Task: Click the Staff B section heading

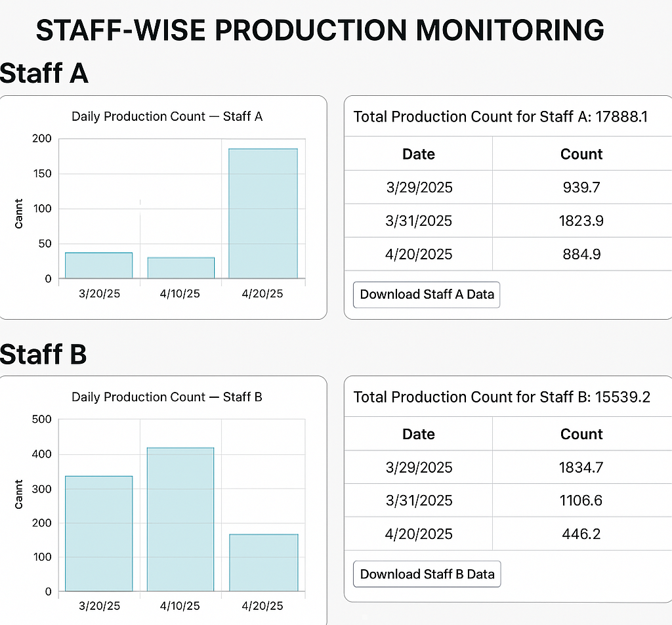Action: (x=44, y=355)
